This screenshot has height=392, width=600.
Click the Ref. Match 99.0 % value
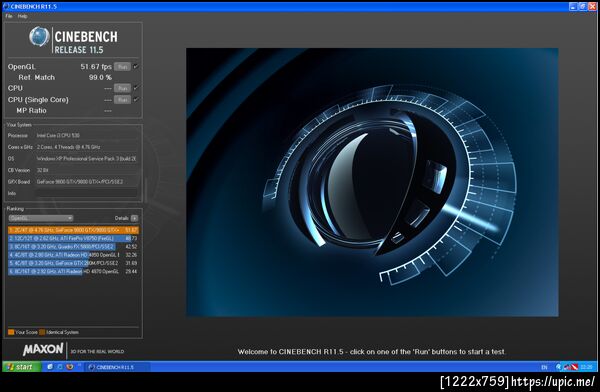click(x=100, y=77)
